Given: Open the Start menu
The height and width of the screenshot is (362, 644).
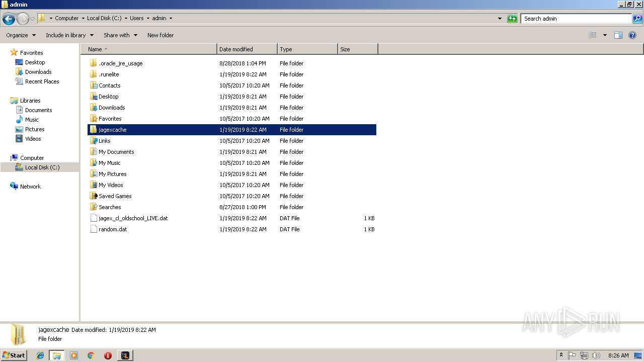Looking at the screenshot, I should coord(14,355).
